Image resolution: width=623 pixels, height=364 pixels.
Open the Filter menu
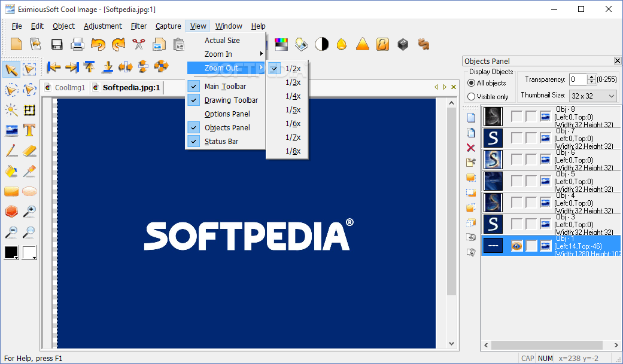139,26
